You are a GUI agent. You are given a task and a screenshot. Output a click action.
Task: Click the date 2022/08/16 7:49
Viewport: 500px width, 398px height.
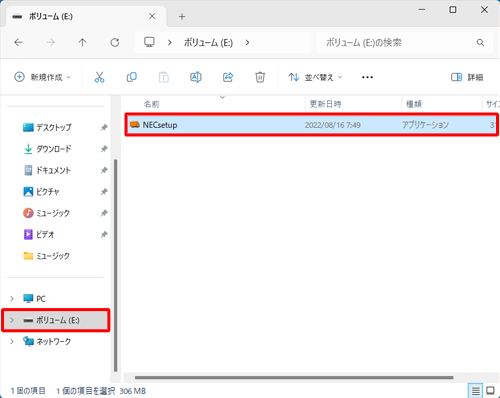pos(333,125)
